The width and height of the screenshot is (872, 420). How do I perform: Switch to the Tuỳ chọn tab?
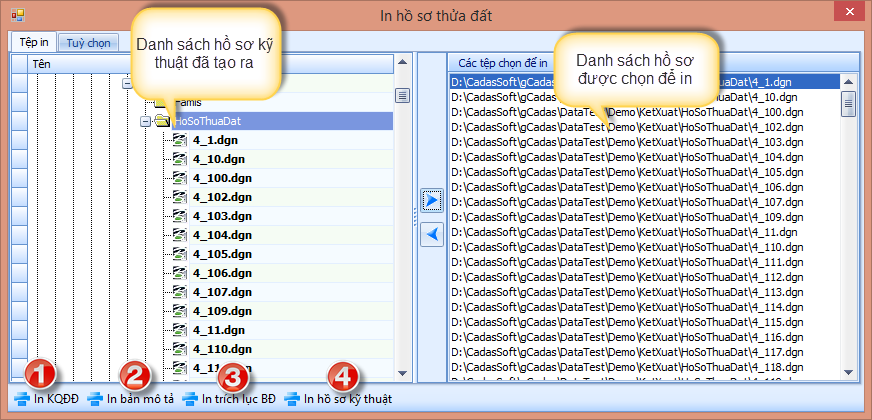click(x=88, y=43)
